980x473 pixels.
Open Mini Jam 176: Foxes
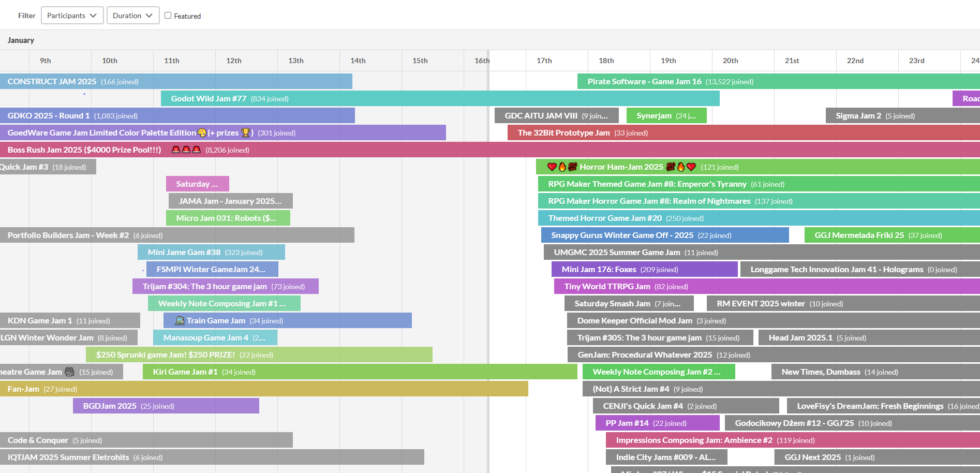pyautogui.click(x=645, y=270)
